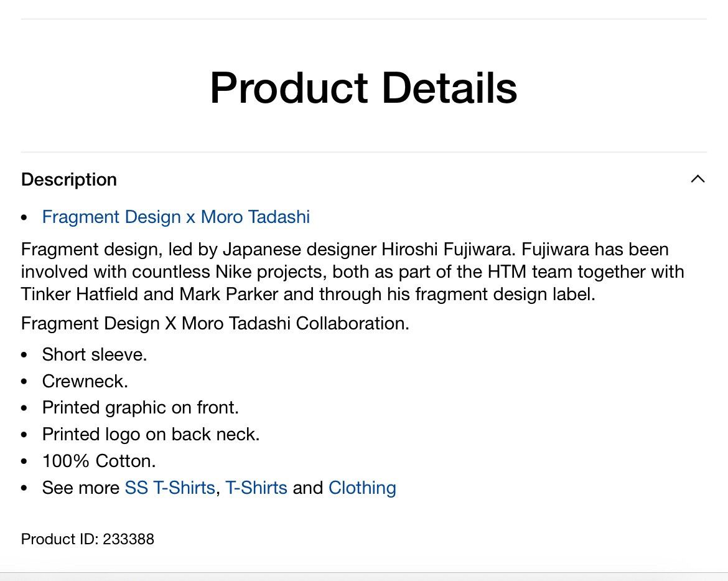
Task: Open the SS T-Shirts link
Action: pos(170,488)
